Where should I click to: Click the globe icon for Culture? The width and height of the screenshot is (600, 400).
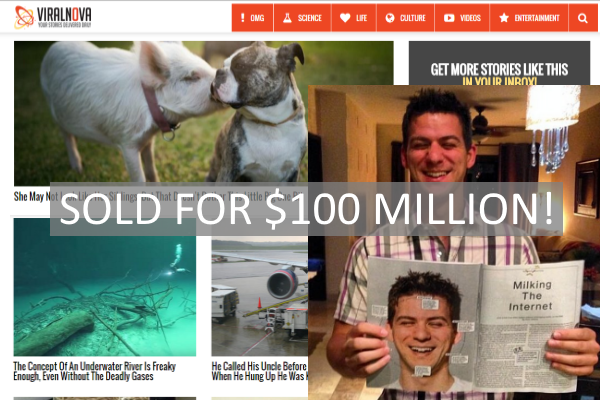(x=390, y=18)
